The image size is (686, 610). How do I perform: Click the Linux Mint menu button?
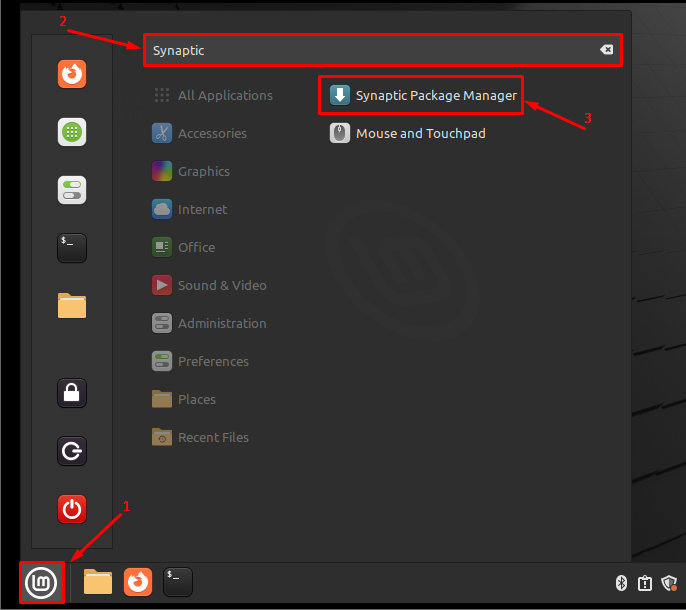[x=43, y=582]
